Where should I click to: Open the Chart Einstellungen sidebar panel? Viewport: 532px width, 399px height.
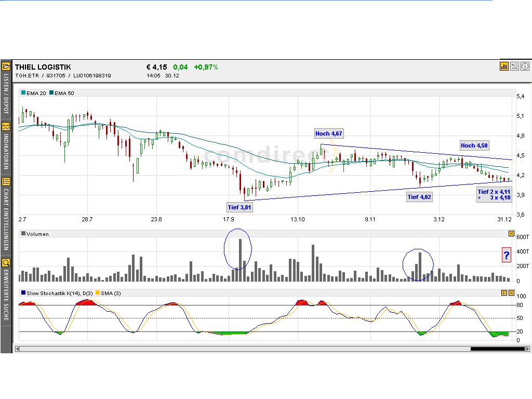pyautogui.click(x=6, y=182)
